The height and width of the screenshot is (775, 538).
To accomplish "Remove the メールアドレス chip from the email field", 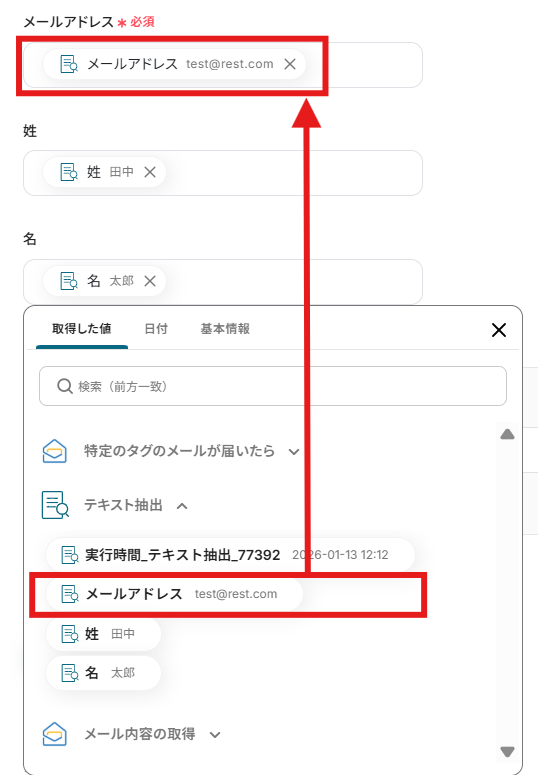I will point(290,64).
